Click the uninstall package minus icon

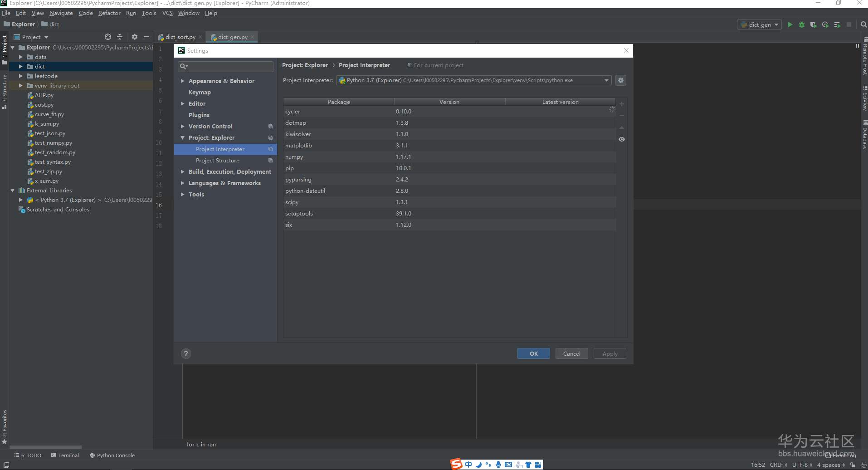[x=622, y=116]
